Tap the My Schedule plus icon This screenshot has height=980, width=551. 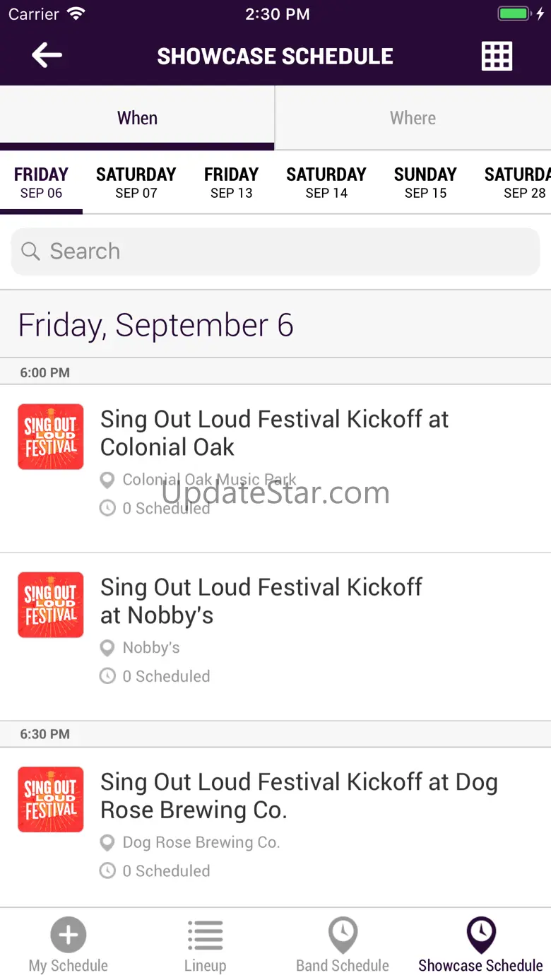pos(69,935)
